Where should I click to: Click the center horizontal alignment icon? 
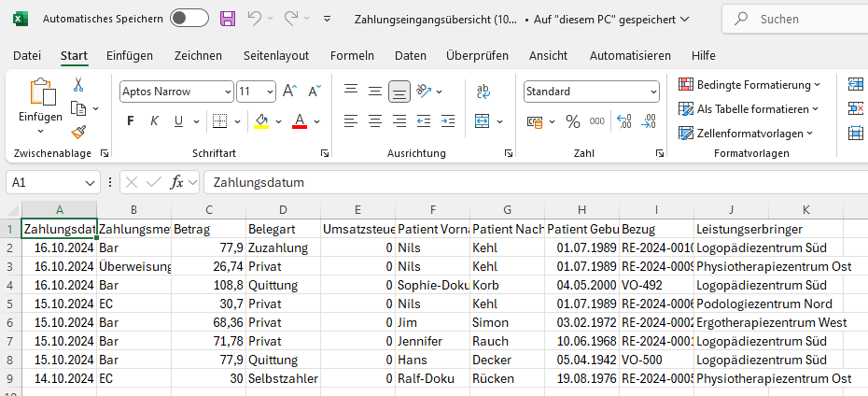[x=375, y=121]
